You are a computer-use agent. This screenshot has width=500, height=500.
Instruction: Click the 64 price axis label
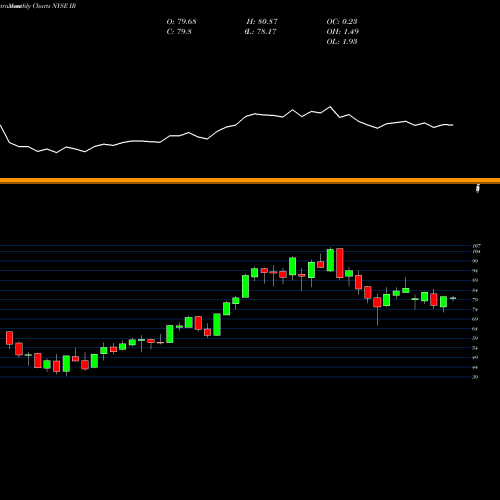tap(476, 329)
